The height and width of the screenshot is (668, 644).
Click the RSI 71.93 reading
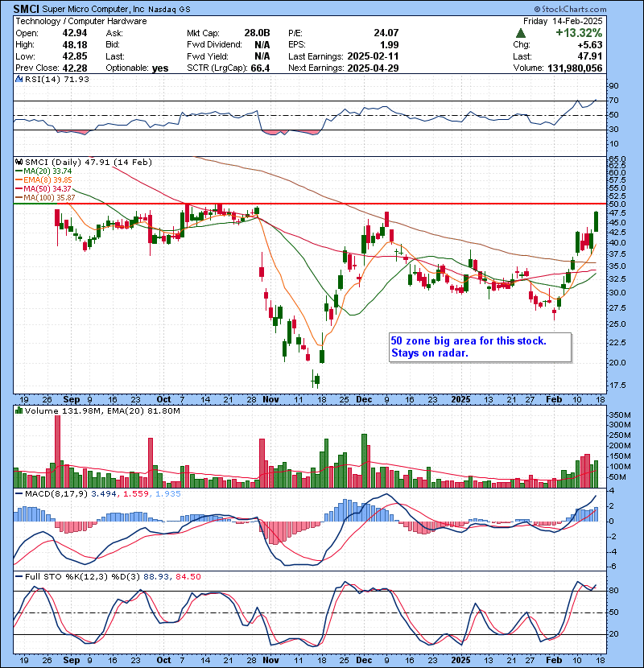[x=76, y=79]
